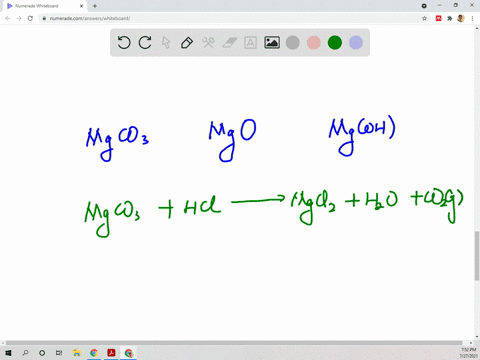The width and height of the screenshot is (480, 360).
Task: Open Windows taskbar search
Action: coord(25,353)
